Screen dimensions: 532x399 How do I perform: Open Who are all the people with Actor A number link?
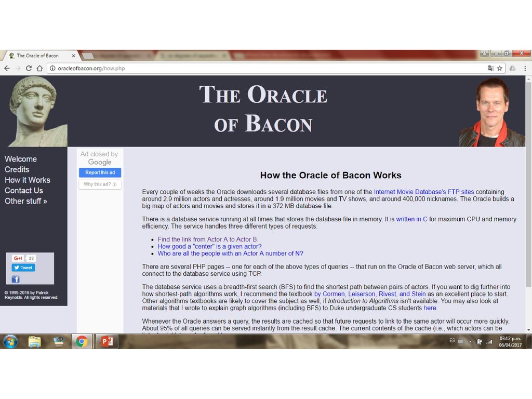(x=230, y=254)
